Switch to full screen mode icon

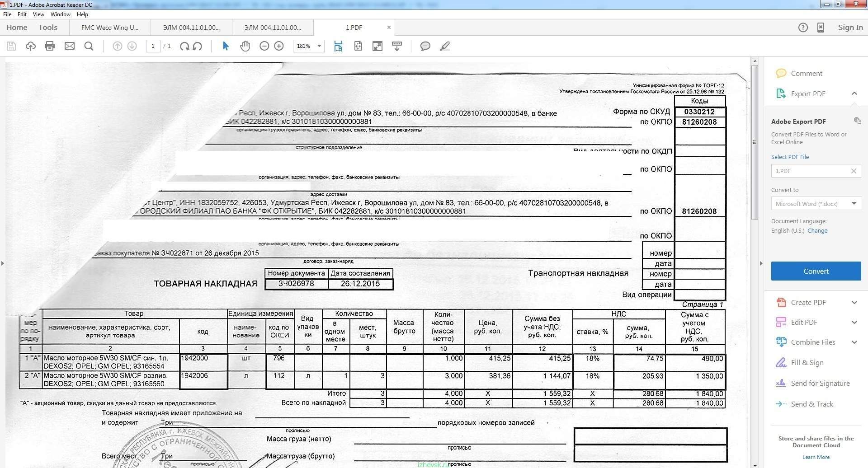click(x=377, y=46)
